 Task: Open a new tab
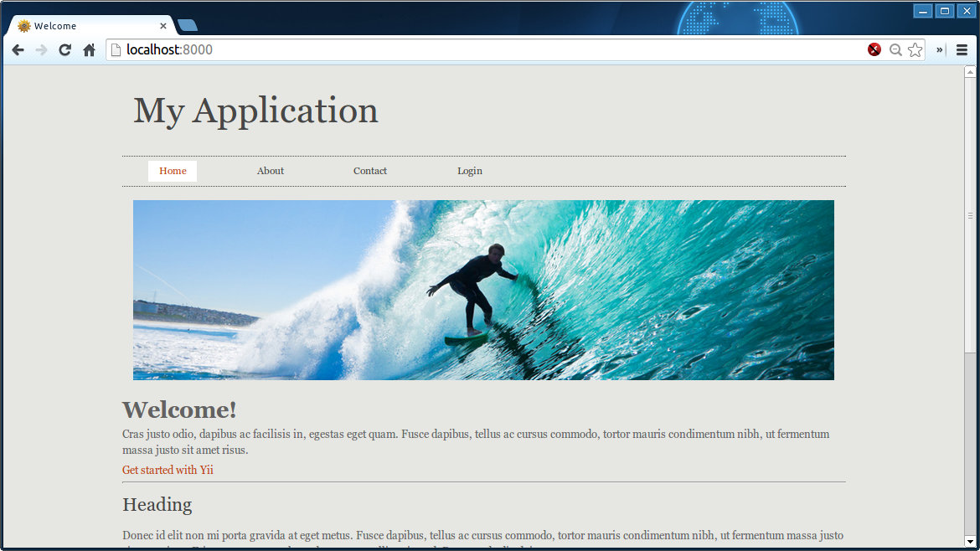(x=188, y=26)
